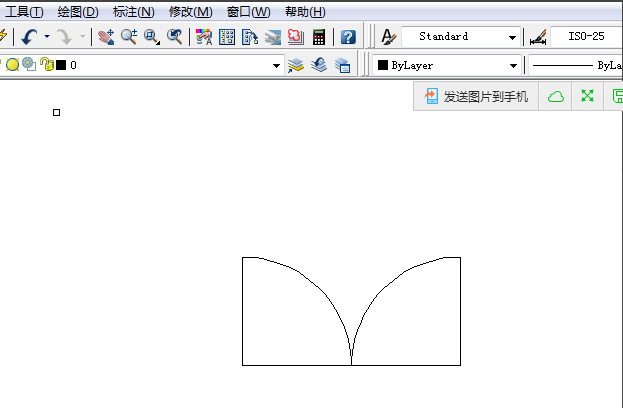Open the Text Style manager icon
Viewport: 623px width, 408px height.
(x=388, y=37)
